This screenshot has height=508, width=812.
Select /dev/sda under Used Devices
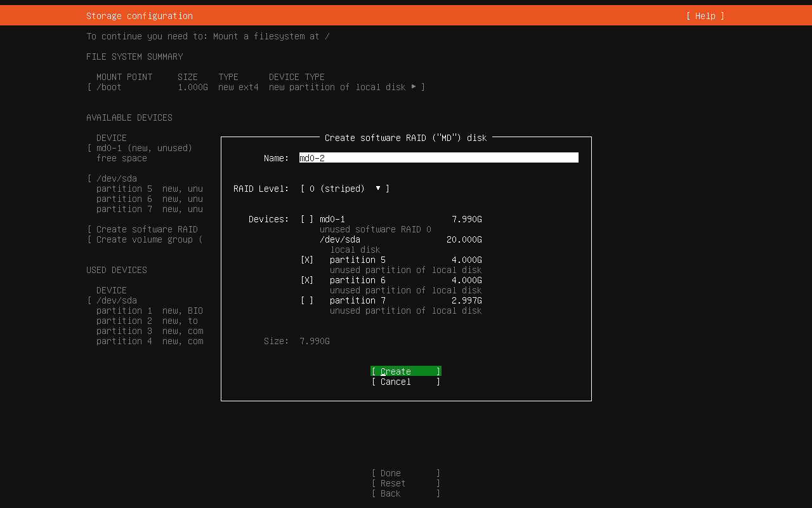coord(116,300)
